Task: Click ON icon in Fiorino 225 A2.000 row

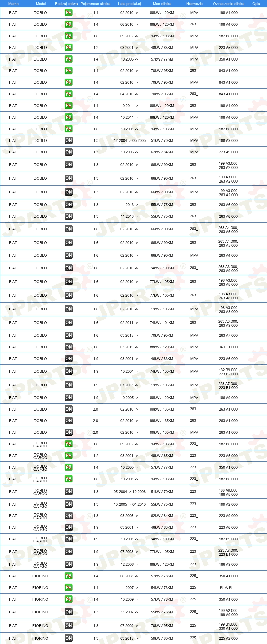Action: point(69,638)
